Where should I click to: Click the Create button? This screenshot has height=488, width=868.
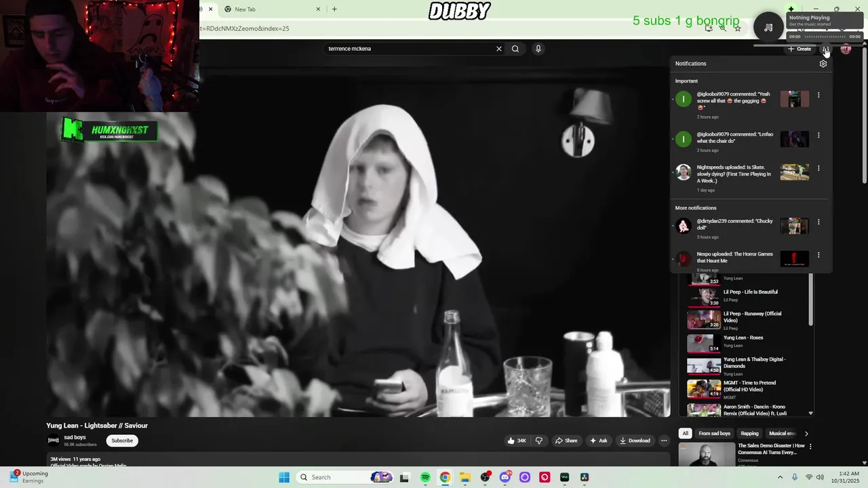(x=800, y=49)
